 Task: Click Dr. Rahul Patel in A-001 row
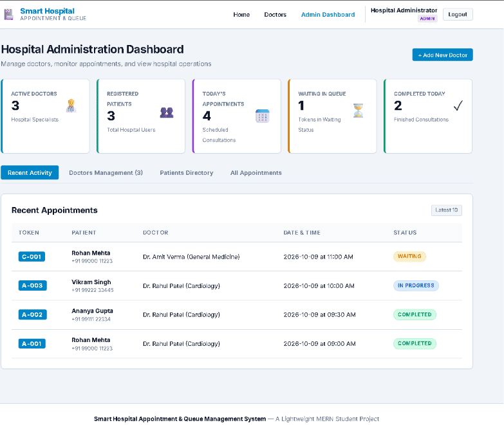(x=182, y=343)
